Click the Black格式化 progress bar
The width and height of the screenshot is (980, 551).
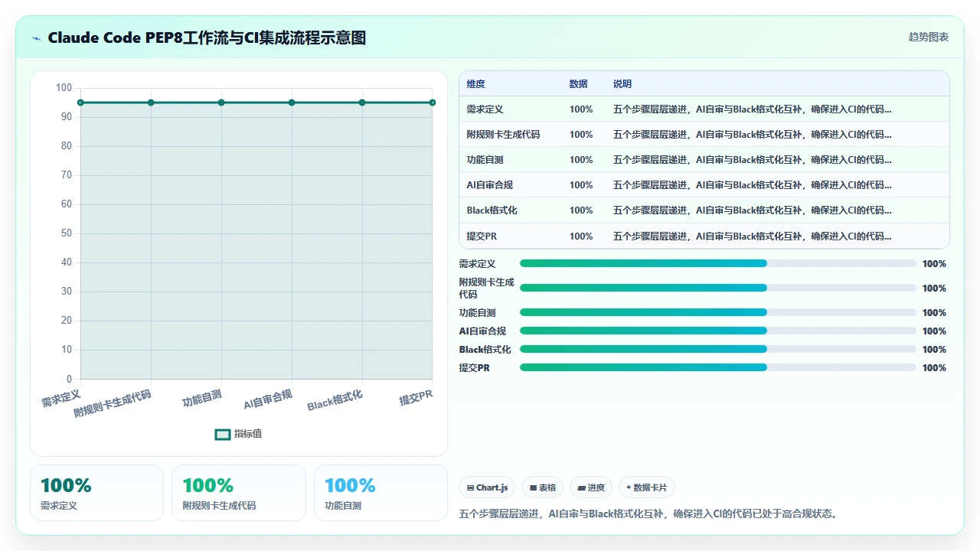(x=718, y=349)
